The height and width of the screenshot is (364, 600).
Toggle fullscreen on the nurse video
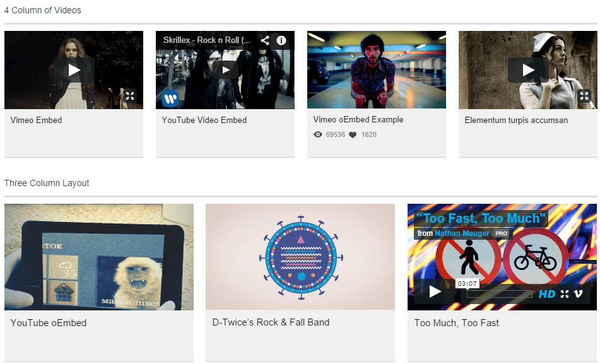click(584, 96)
